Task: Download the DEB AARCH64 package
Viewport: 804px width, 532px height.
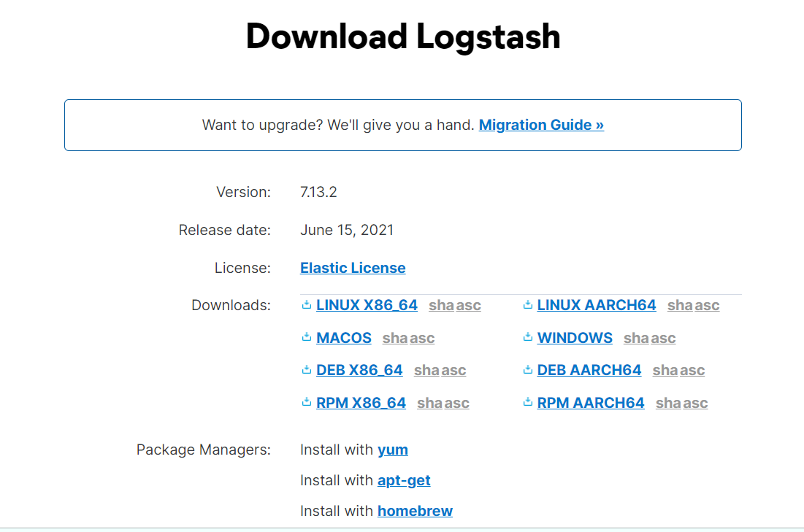Action: (589, 370)
